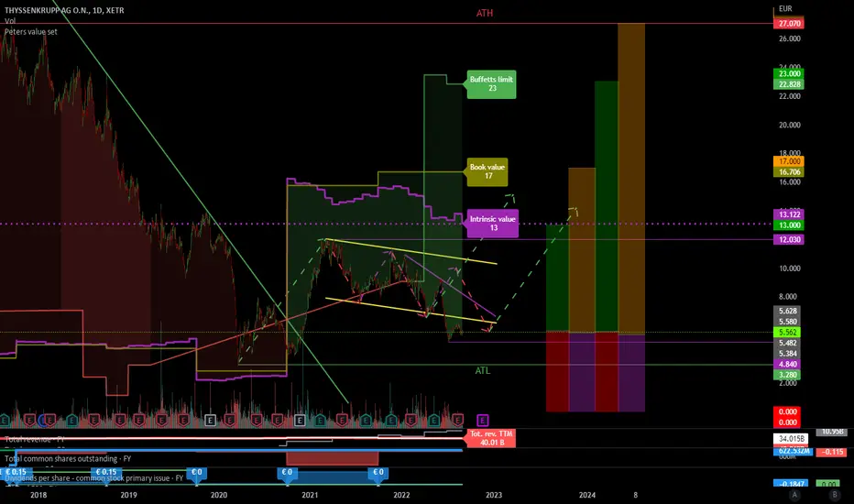Click the € 0 dividend marker near 2021
Image resolution: width=854 pixels, height=504 pixels.
tap(287, 473)
